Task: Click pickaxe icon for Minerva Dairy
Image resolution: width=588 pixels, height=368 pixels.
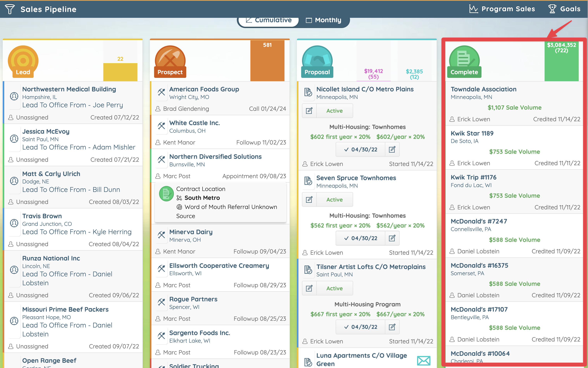Action: [x=161, y=235]
